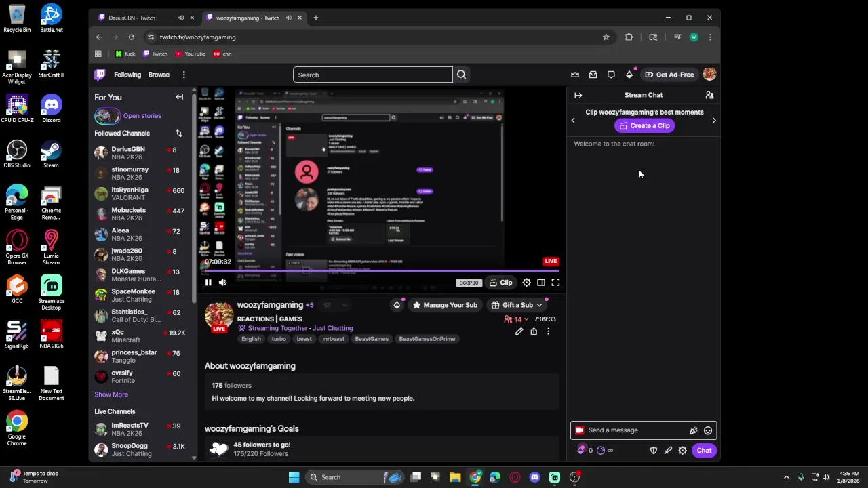Click Manage Your Sub button
Image resolution: width=868 pixels, height=488 pixels.
[445, 306]
